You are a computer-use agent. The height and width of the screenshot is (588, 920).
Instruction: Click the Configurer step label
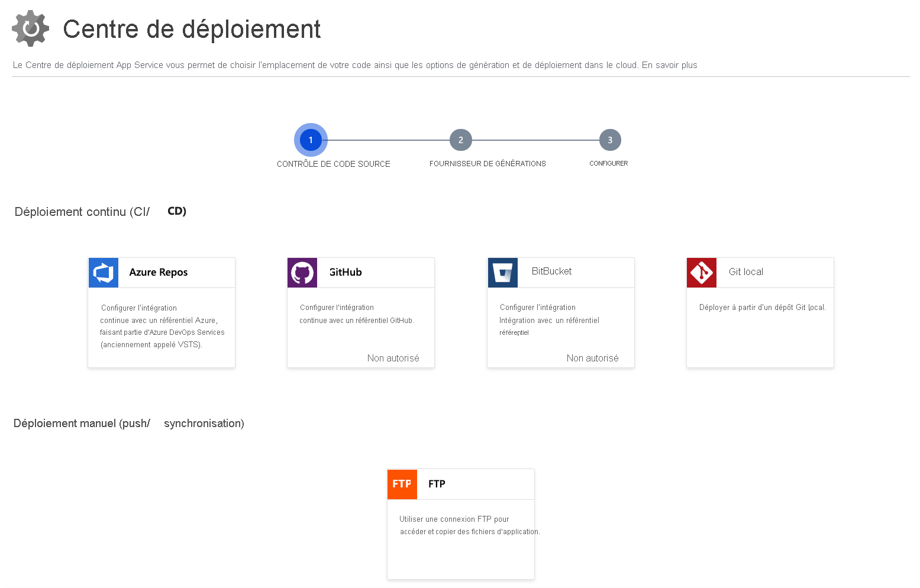click(609, 163)
